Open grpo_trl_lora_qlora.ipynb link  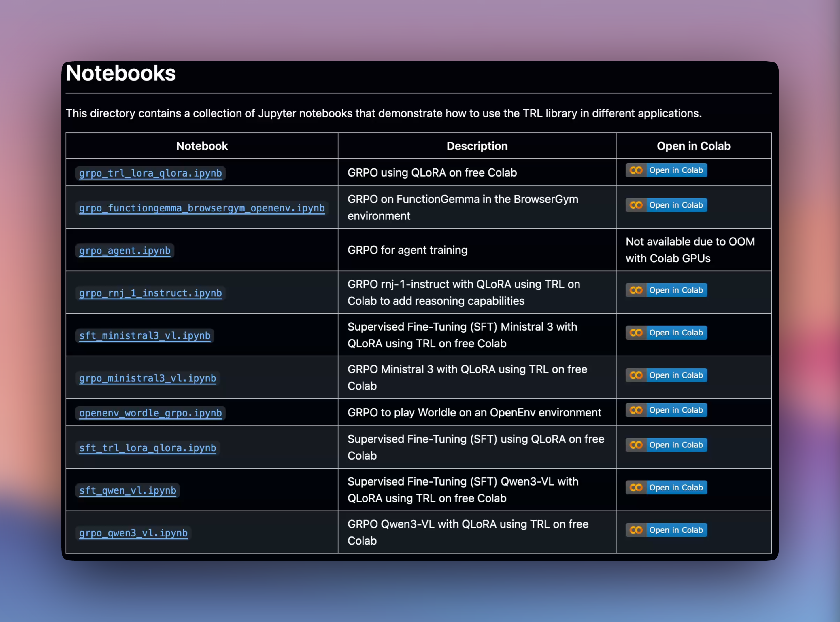click(150, 173)
